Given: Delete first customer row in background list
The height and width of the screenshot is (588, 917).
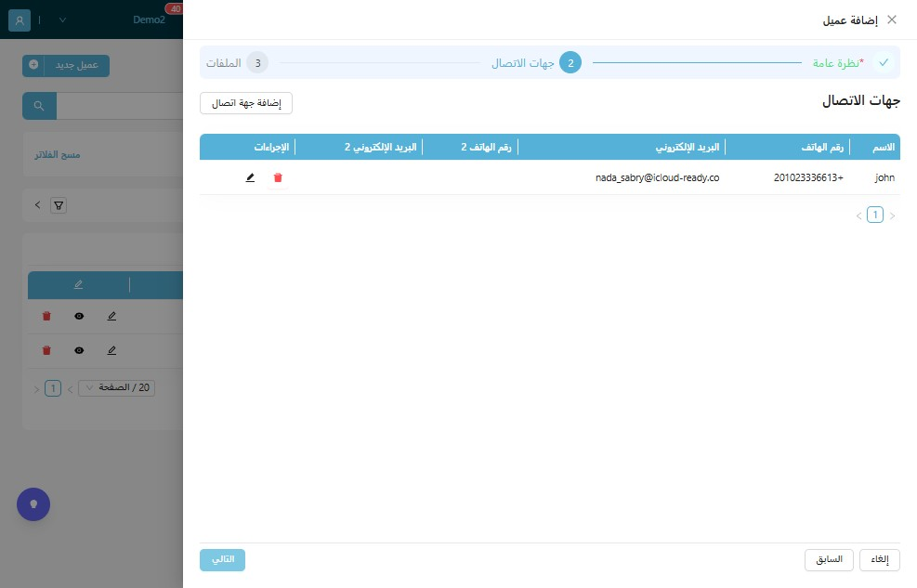Looking at the screenshot, I should tap(46, 316).
